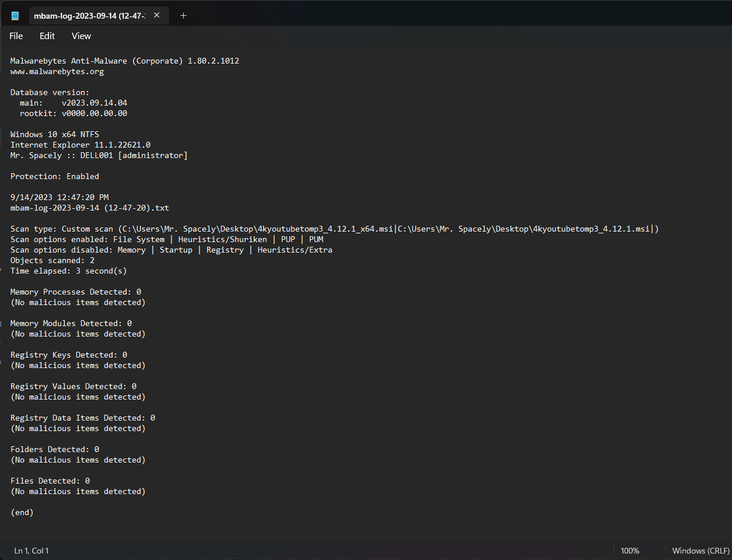Click the 'Registry Keys Detected: 0' line

69,355
